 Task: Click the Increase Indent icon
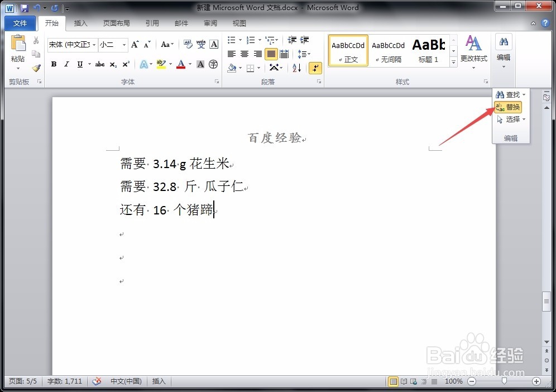pos(305,40)
